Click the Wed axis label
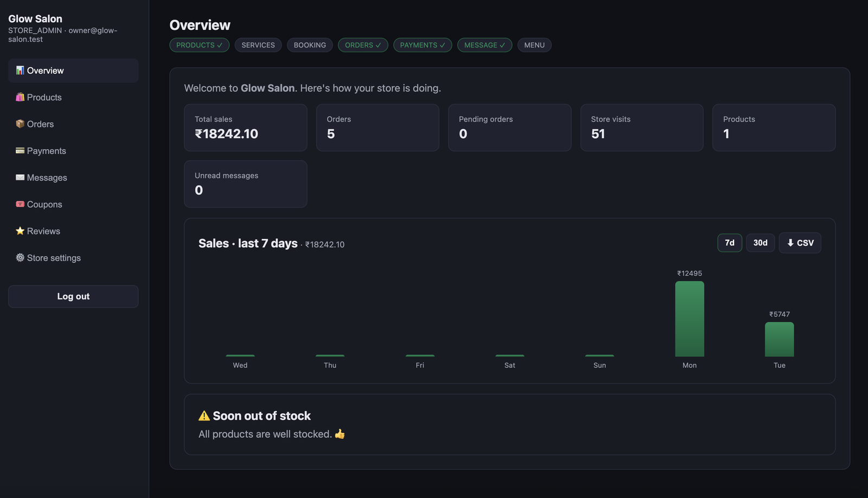 pos(240,365)
